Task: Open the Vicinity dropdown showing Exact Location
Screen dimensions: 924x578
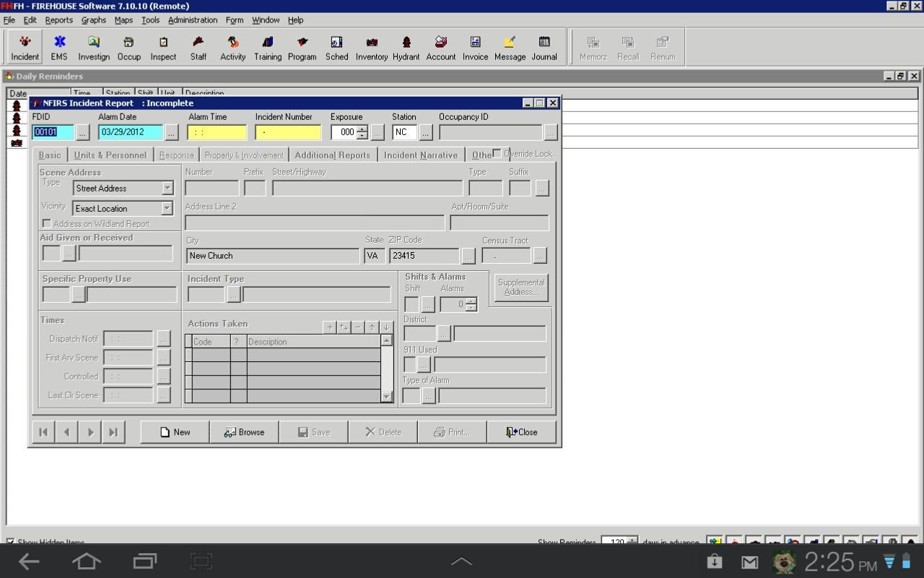Action: point(167,207)
